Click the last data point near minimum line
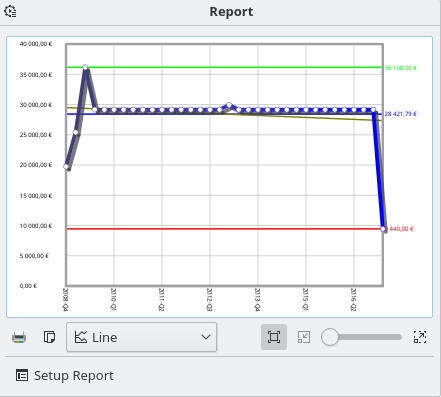The image size is (441, 397). [383, 229]
